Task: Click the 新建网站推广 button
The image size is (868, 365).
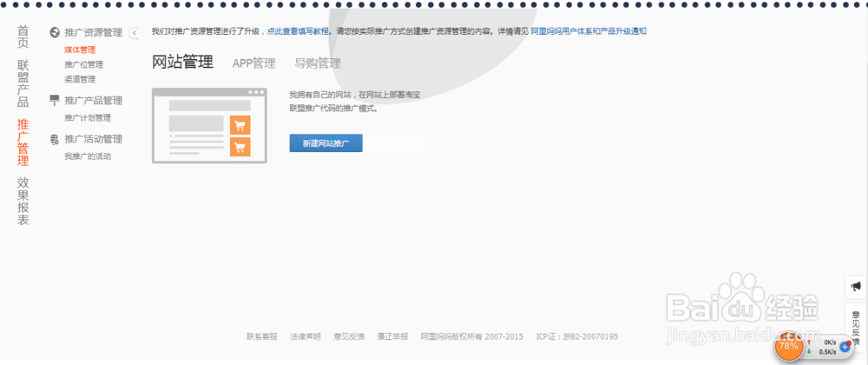Action: (326, 143)
